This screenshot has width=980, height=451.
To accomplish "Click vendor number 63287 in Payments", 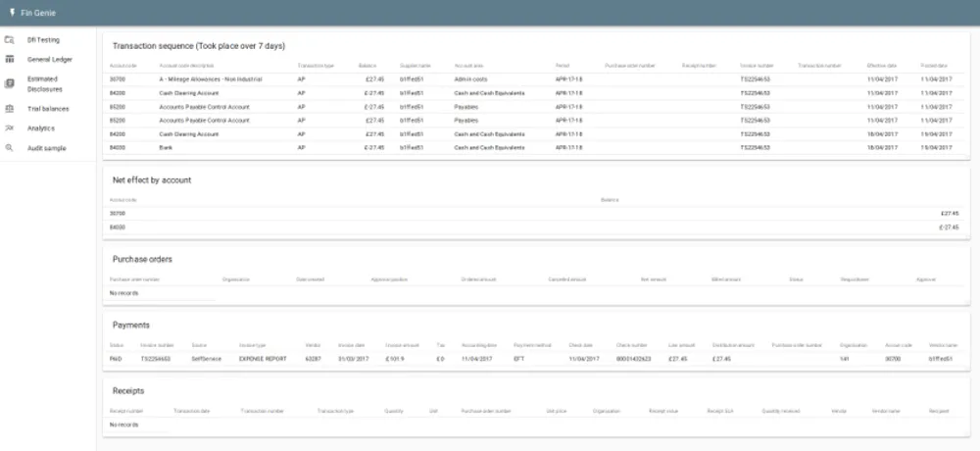I will (313, 359).
